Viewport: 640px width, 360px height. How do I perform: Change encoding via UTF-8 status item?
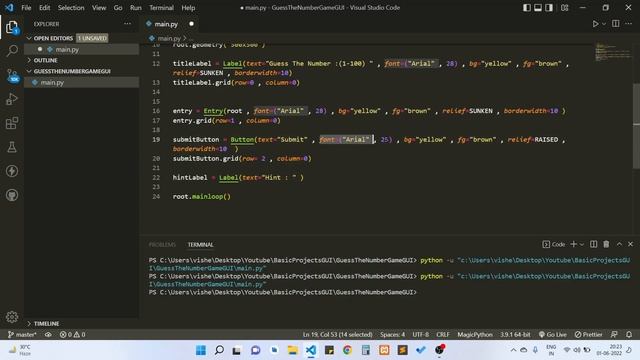tap(420, 334)
